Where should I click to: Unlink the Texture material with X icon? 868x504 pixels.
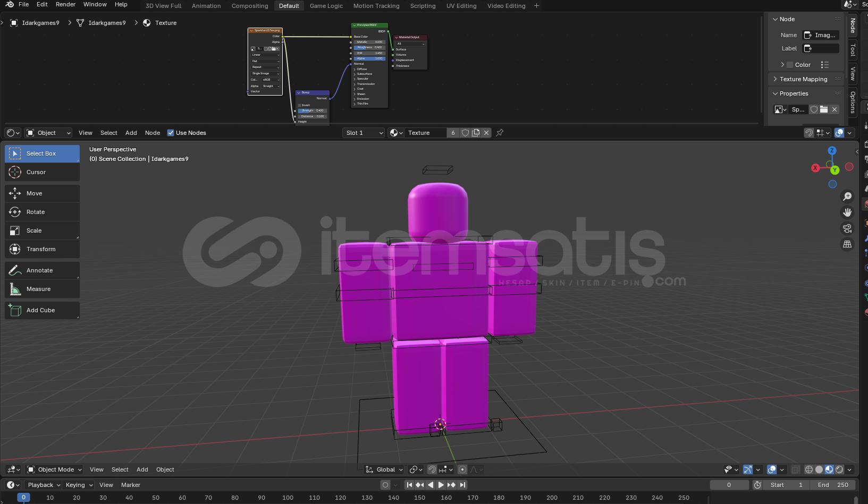(x=486, y=133)
